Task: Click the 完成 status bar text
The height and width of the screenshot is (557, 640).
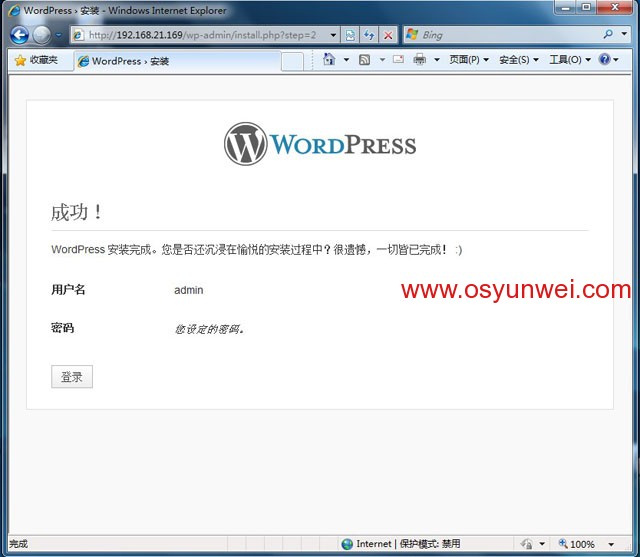Action: 18,544
